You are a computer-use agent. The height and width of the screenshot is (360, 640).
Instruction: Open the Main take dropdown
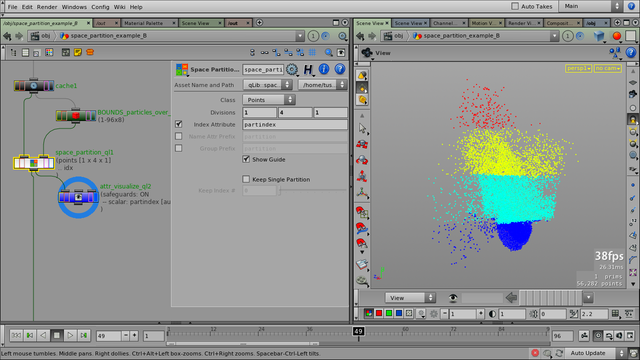point(591,6)
